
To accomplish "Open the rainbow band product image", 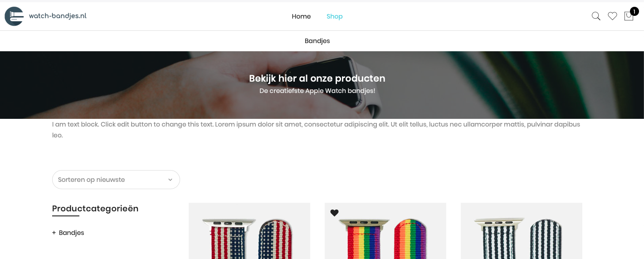I will click(x=385, y=231).
